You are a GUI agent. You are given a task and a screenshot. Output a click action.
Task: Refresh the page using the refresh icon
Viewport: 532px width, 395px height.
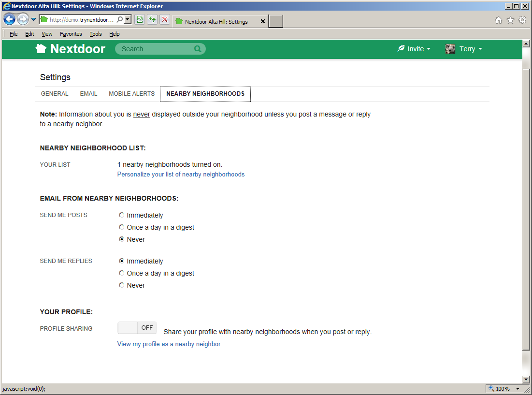(x=152, y=19)
